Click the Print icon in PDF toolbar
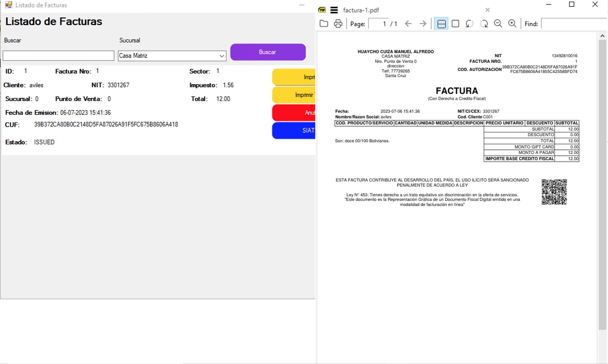The width and height of the screenshot is (608, 364). 338,24
